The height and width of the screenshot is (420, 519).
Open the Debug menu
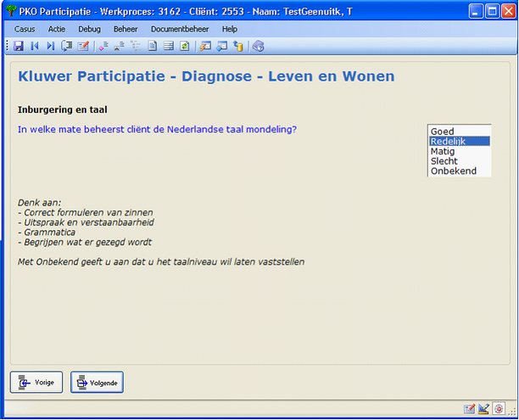pyautogui.click(x=89, y=29)
